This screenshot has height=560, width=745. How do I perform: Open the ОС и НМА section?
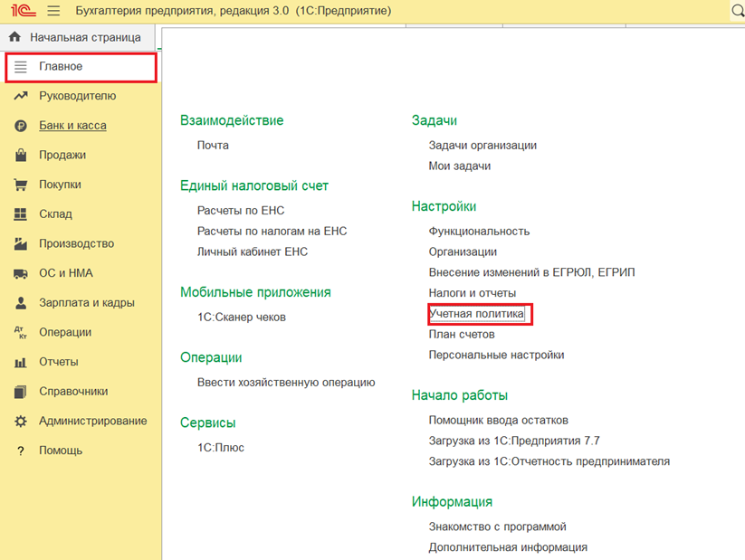point(66,273)
